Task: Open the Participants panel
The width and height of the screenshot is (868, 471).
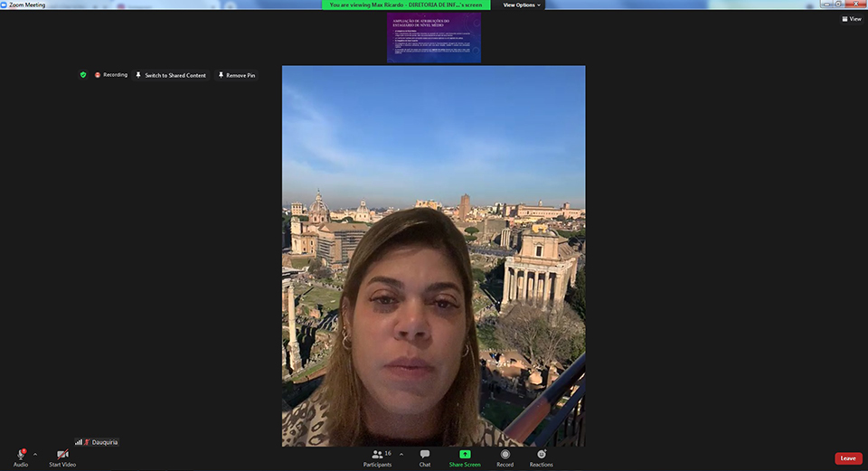Action: pyautogui.click(x=378, y=454)
